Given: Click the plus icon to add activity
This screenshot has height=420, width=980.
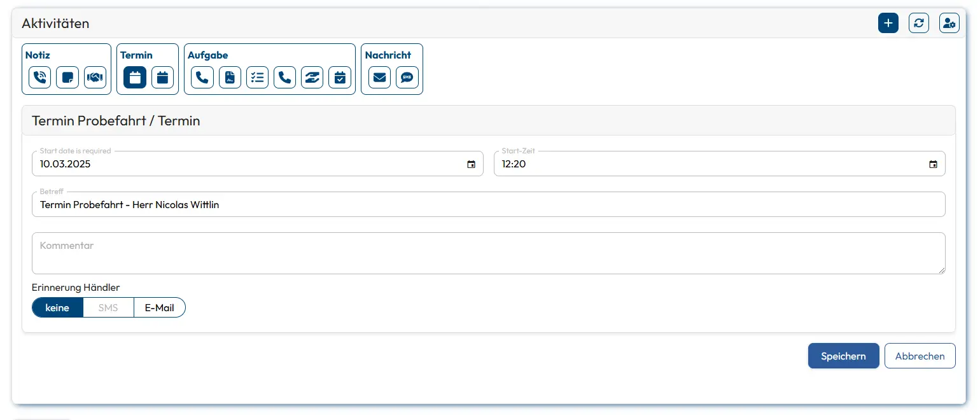Looking at the screenshot, I should point(888,24).
